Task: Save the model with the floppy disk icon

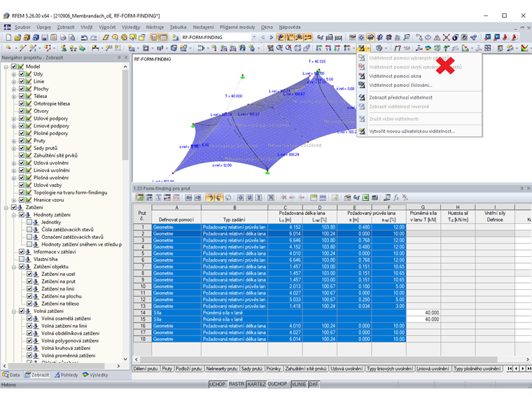Action: click(x=44, y=37)
